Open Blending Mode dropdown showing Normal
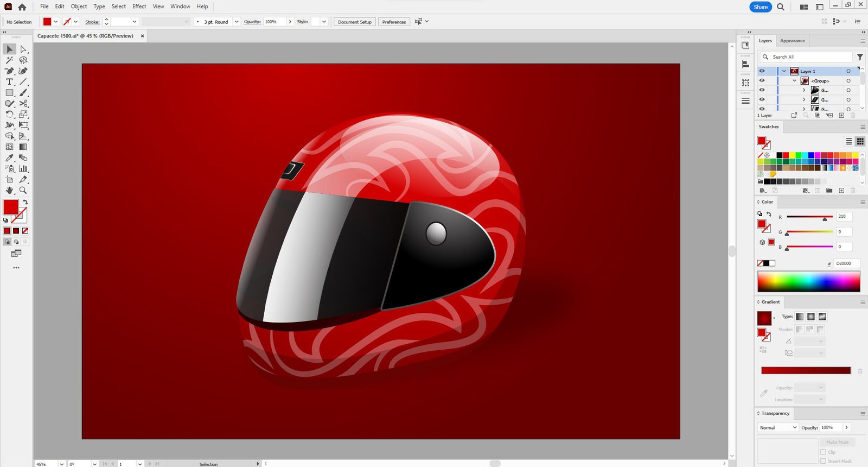868x467 pixels. (778, 428)
